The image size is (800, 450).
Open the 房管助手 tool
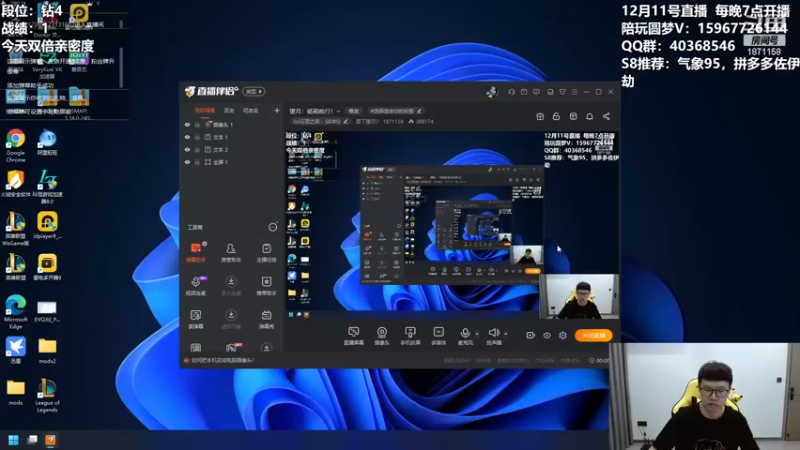[x=231, y=253]
